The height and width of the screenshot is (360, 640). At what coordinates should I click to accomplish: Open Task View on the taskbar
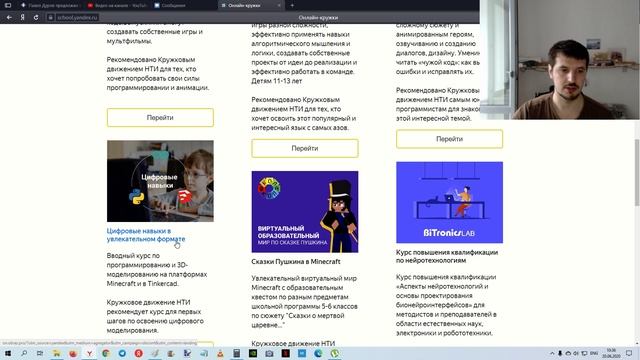tap(40, 353)
